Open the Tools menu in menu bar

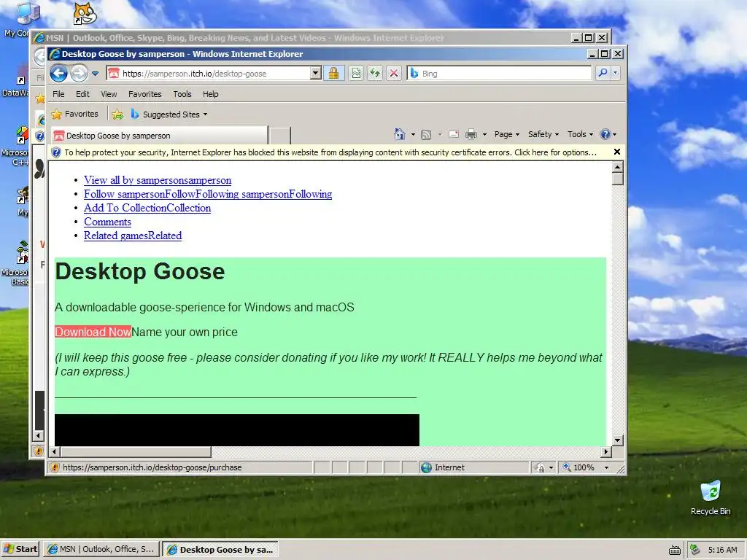pyautogui.click(x=182, y=94)
